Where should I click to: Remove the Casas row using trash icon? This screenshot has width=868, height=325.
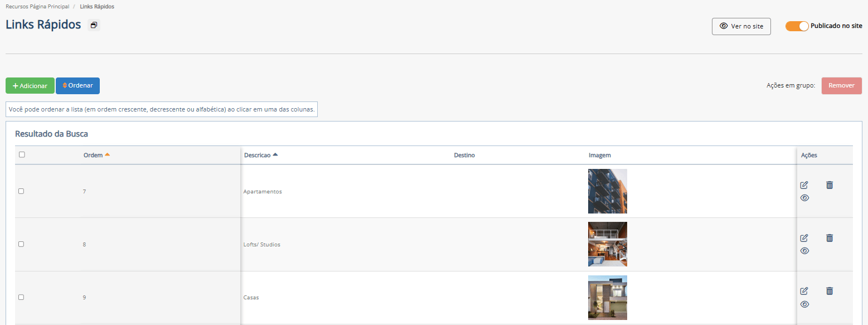[830, 291]
